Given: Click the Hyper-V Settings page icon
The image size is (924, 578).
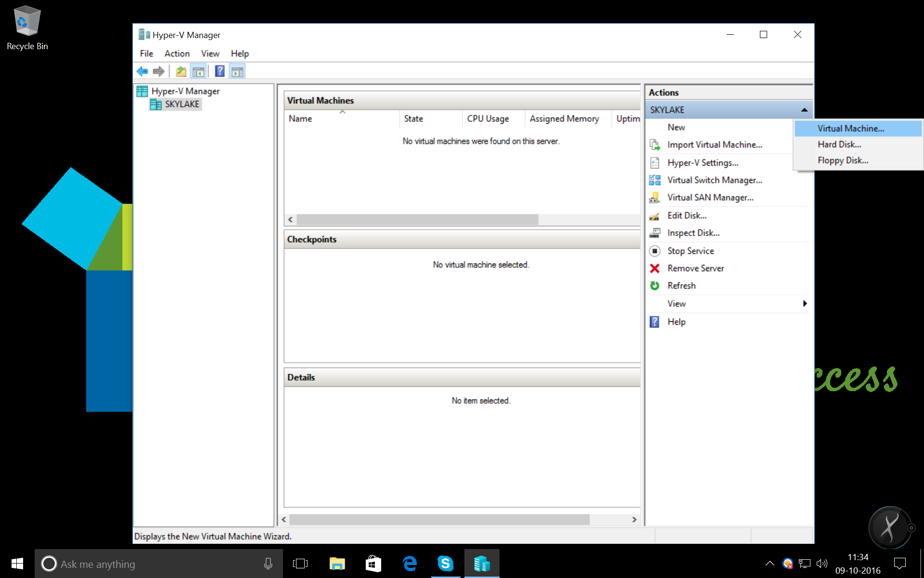Looking at the screenshot, I should coord(654,163).
